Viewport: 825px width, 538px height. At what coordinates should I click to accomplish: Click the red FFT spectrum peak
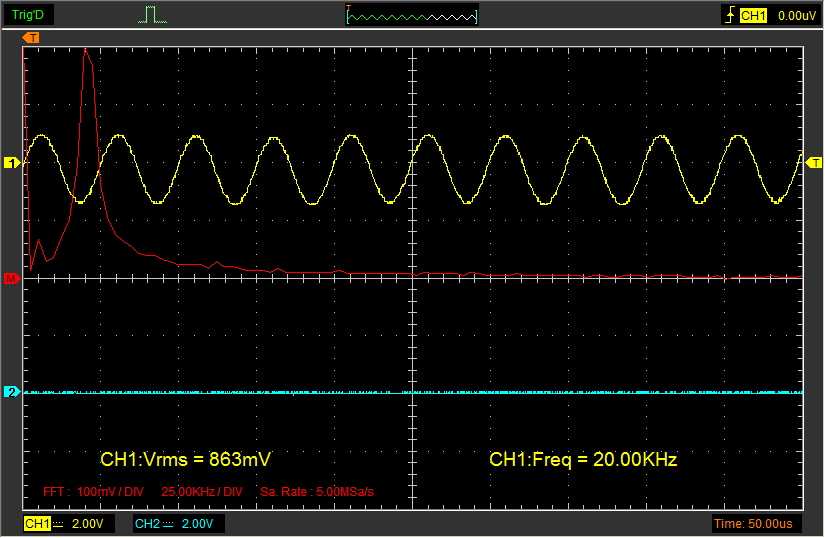coord(86,51)
